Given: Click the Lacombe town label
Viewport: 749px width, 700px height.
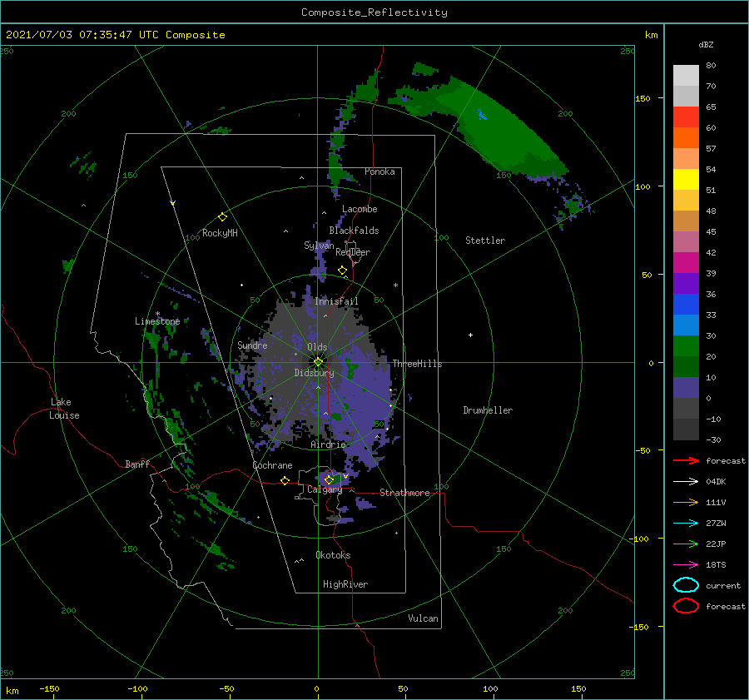Looking at the screenshot, I should (x=360, y=209).
